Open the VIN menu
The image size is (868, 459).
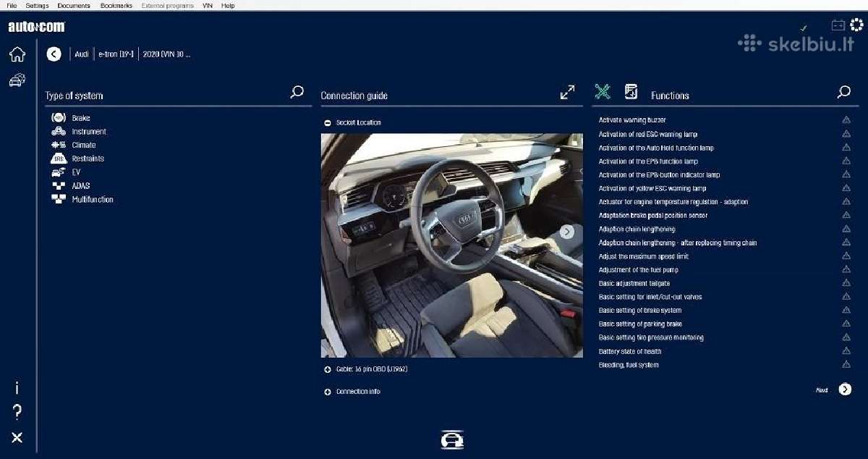(208, 5)
